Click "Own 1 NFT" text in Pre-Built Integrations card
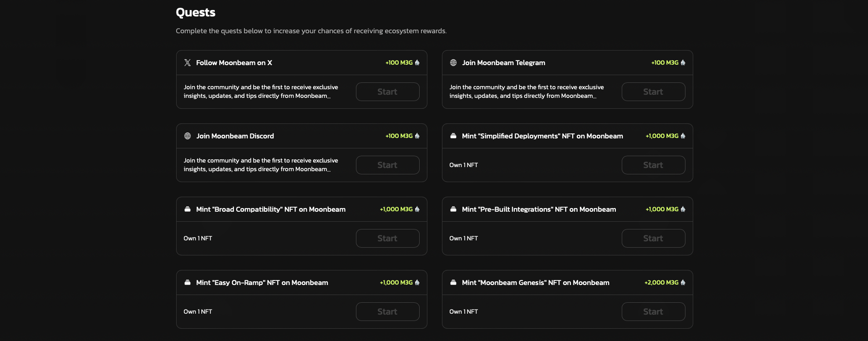Screen dimensions: 868x341 click(463, 238)
